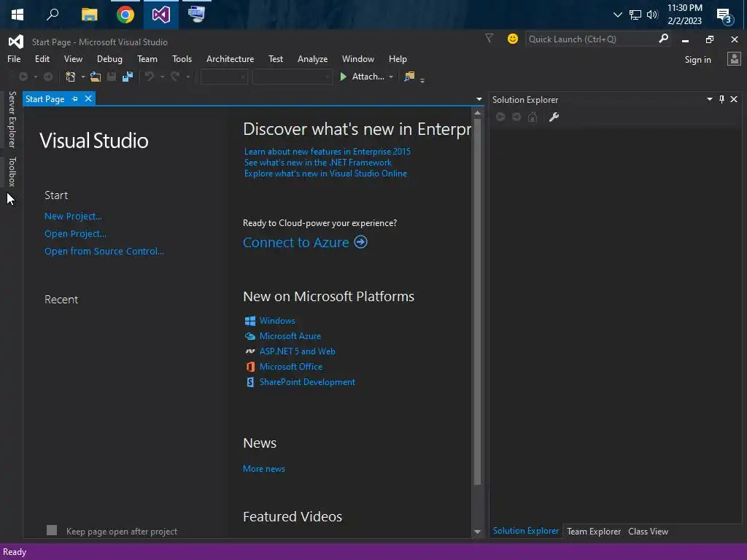Pin the Solution Explorer with the auto-hide pushpin
747x560 pixels.
[x=721, y=99]
